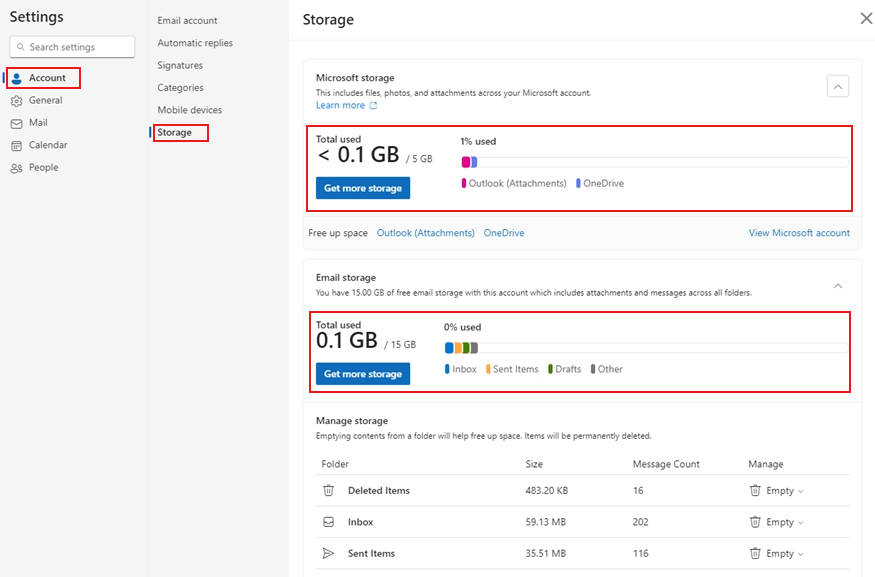Click the OneDrive legend color swatch

click(578, 183)
